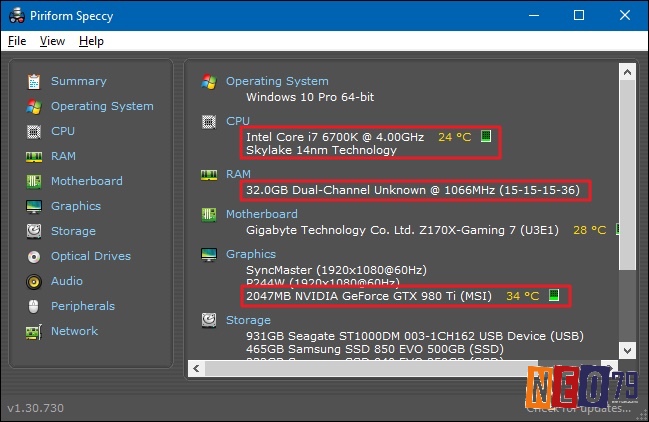The height and width of the screenshot is (422, 649).
Task: Open Optical Drives from sidebar
Action: coord(91,256)
